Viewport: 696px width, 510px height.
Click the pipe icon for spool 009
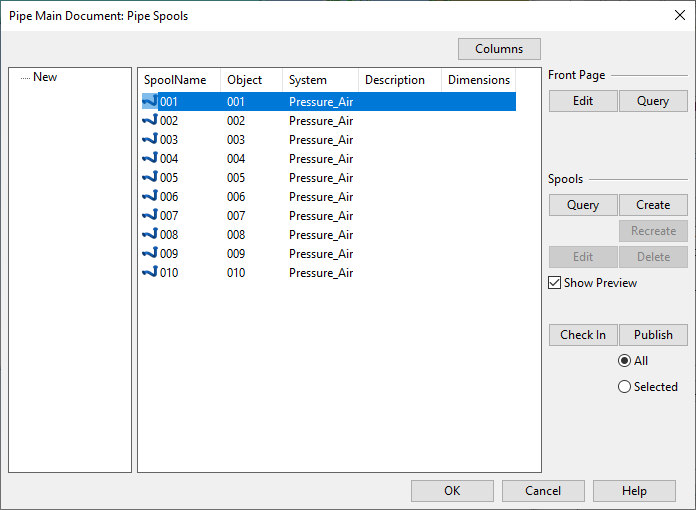(150, 253)
